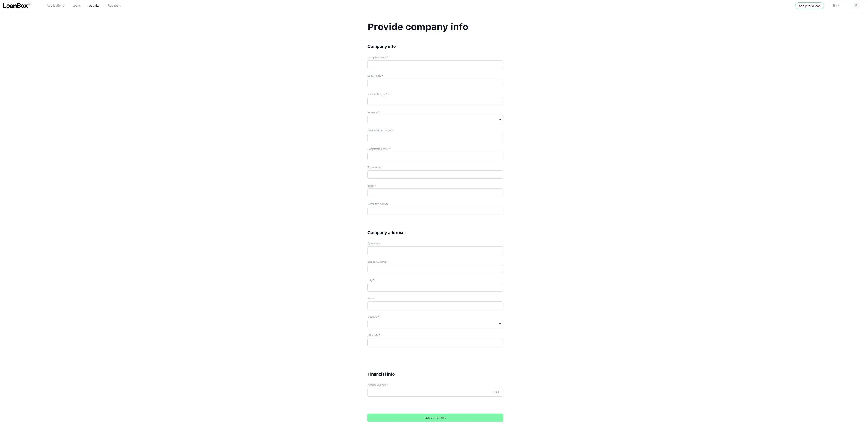Screen dimensions: 868x427
Task: Click into the Registration number field
Action: [435, 138]
